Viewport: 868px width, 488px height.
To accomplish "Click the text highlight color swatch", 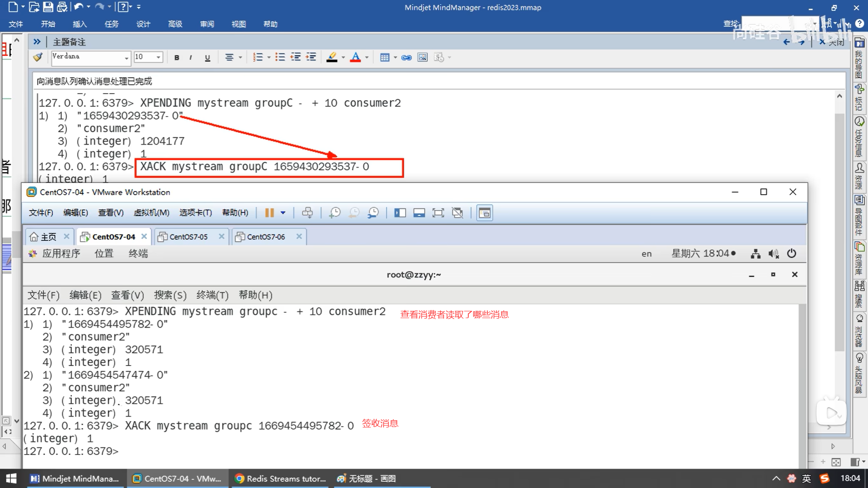I will pos(332,57).
